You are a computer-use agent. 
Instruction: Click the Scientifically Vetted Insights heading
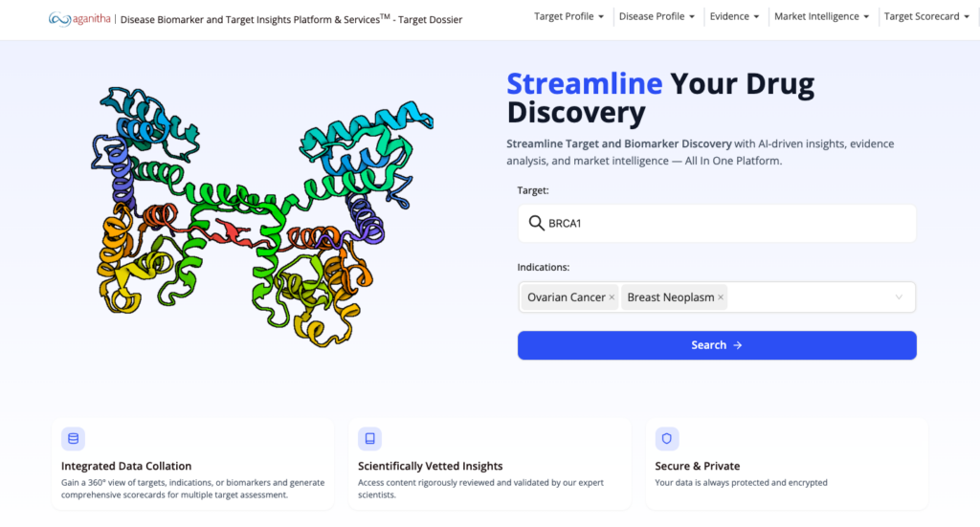(430, 466)
